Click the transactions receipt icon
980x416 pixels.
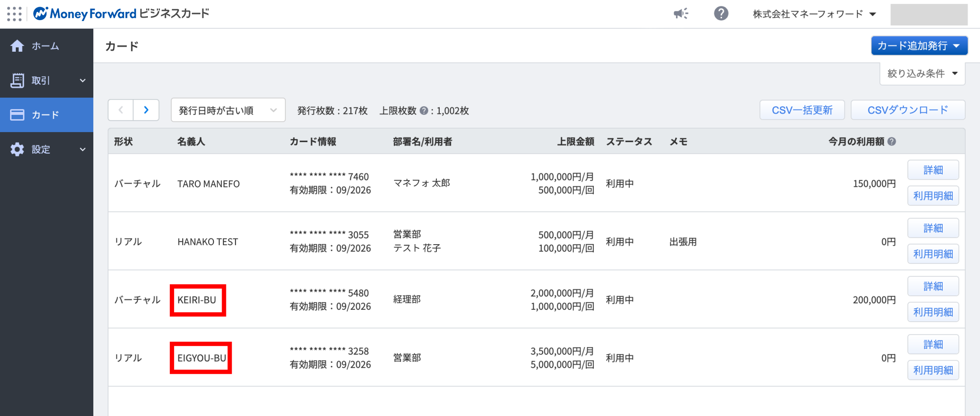(17, 80)
